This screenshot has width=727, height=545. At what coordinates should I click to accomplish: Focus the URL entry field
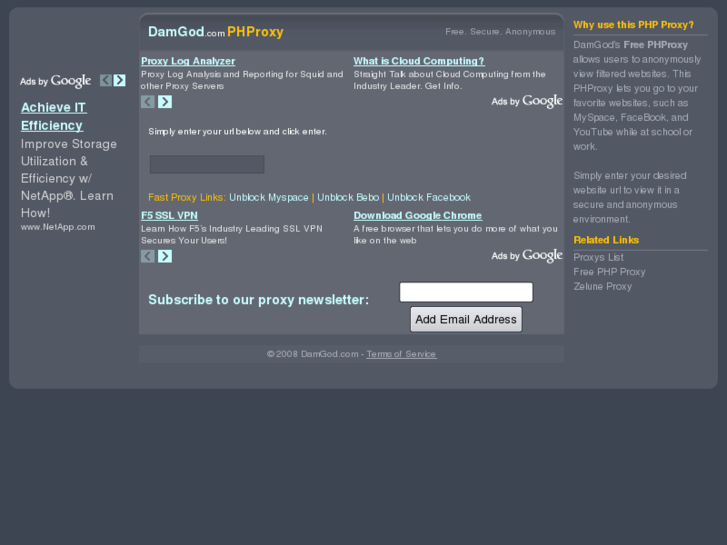207,164
